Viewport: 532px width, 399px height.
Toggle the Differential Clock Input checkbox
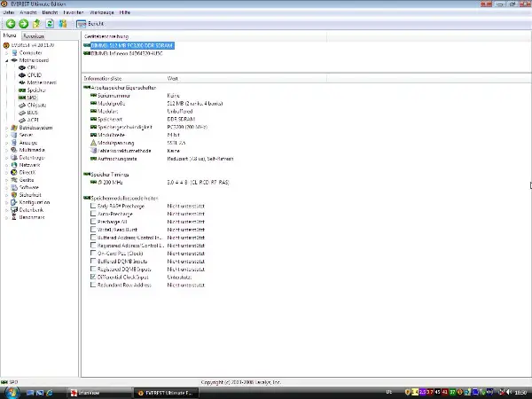(94, 277)
